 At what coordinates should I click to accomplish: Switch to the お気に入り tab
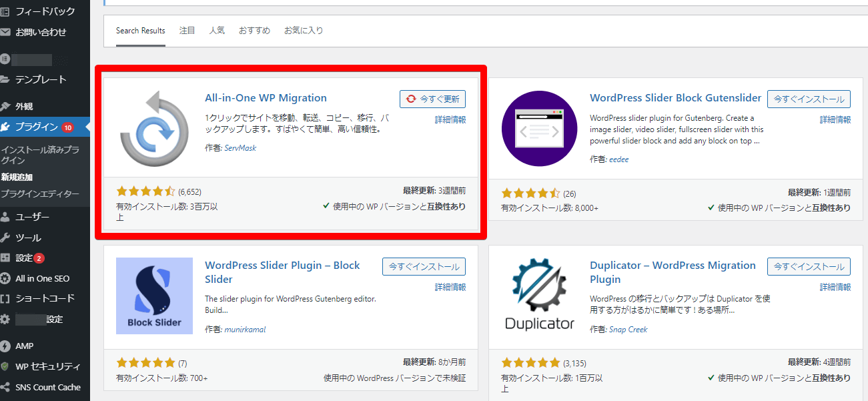pos(304,31)
